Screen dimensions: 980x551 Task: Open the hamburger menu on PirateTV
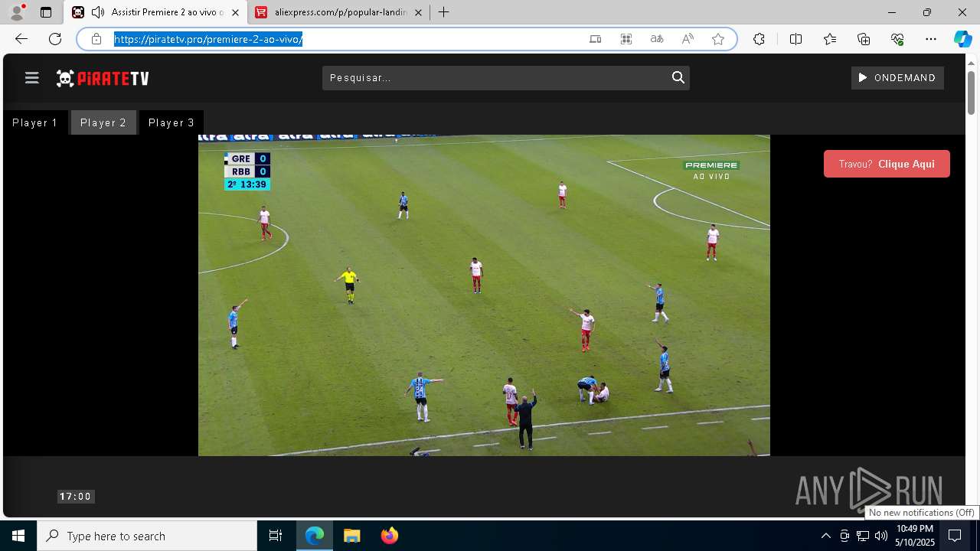[x=31, y=78]
